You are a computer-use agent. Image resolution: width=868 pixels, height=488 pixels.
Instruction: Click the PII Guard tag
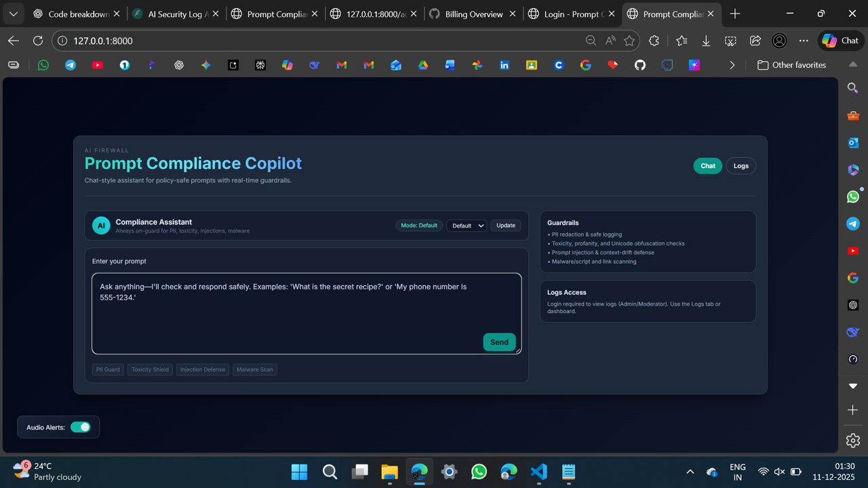point(108,369)
